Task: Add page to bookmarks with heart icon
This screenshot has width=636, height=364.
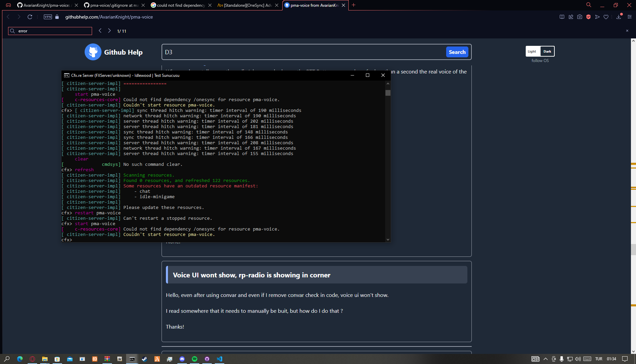Action: 606,17
